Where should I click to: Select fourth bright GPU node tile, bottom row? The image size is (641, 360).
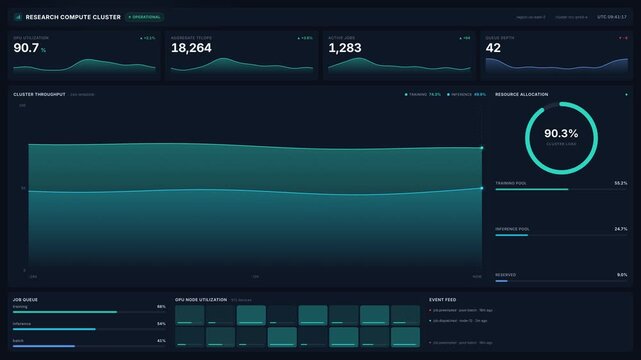pos(282,337)
